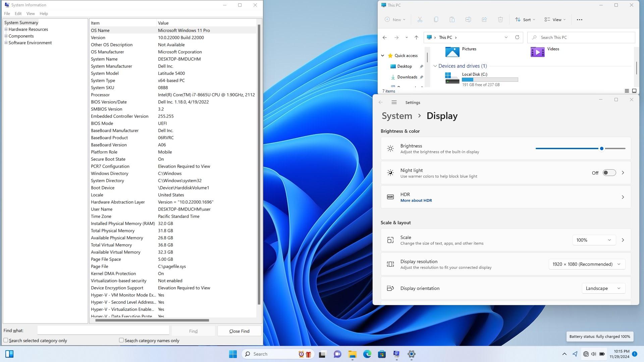Viewport: 644px width, 362px height.
Task: Click the Find button
Action: (193, 331)
